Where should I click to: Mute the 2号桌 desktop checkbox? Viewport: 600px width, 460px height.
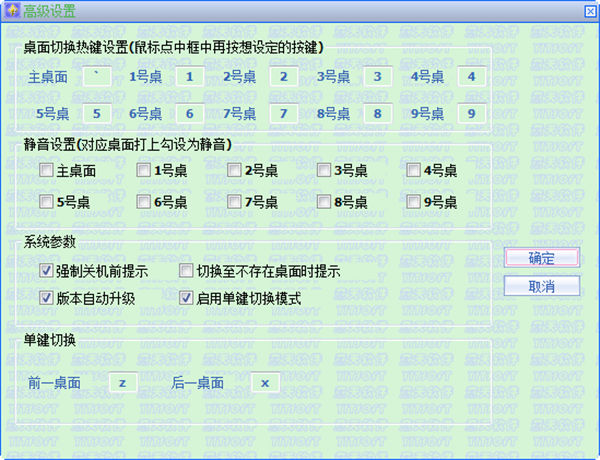[x=234, y=170]
